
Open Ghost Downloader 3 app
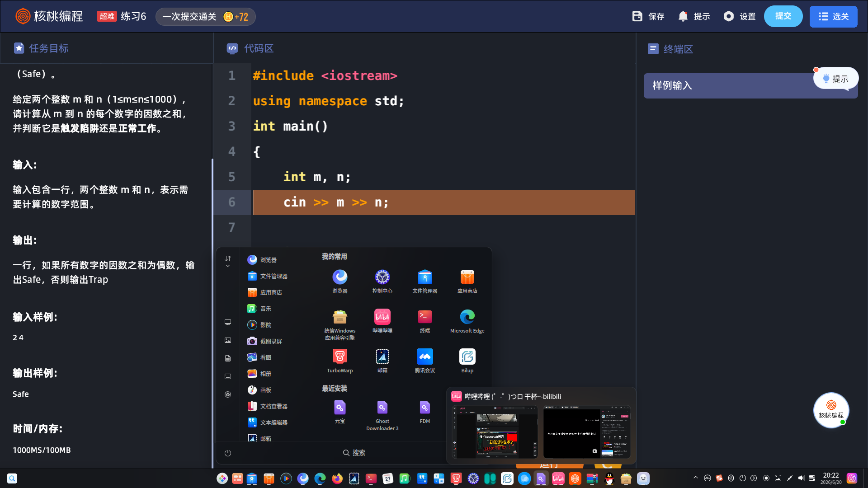pyautogui.click(x=382, y=415)
